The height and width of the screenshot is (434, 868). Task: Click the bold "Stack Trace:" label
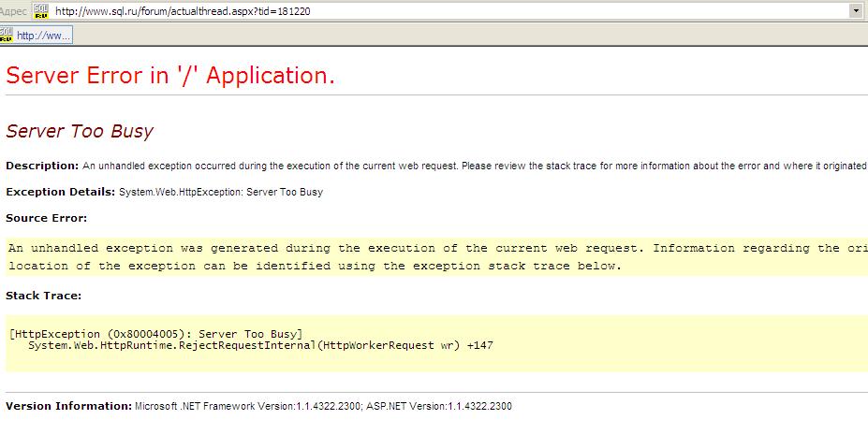[x=43, y=295]
